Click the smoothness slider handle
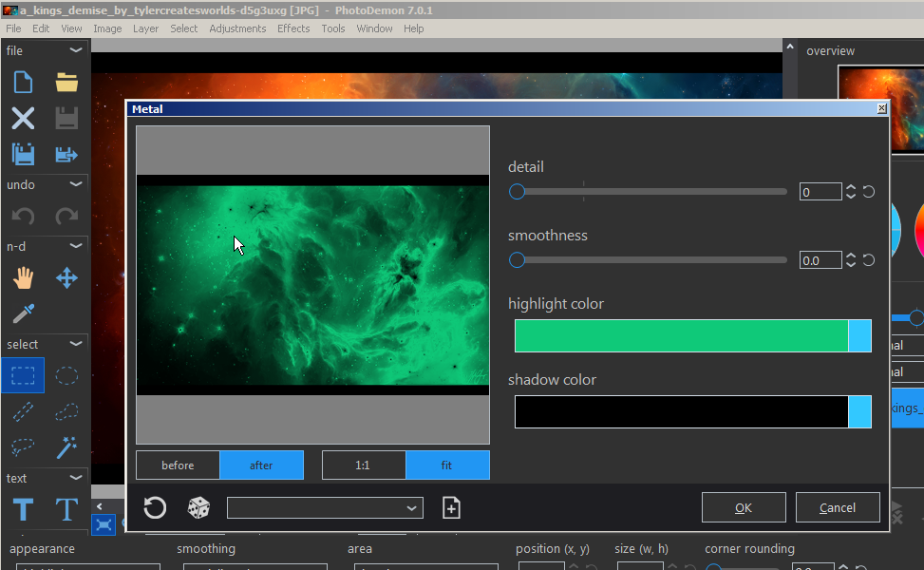Screen dimensions: 924x570 tap(517, 260)
